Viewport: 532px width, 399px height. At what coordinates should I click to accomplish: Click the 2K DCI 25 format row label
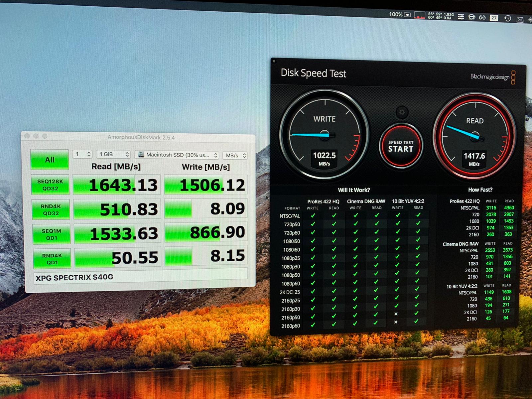point(290,292)
